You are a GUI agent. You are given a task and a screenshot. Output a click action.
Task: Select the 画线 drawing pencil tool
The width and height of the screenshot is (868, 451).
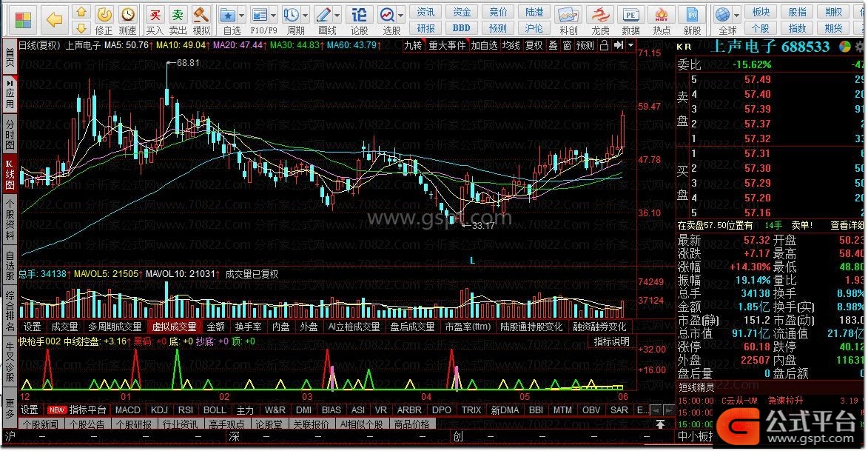[323, 15]
